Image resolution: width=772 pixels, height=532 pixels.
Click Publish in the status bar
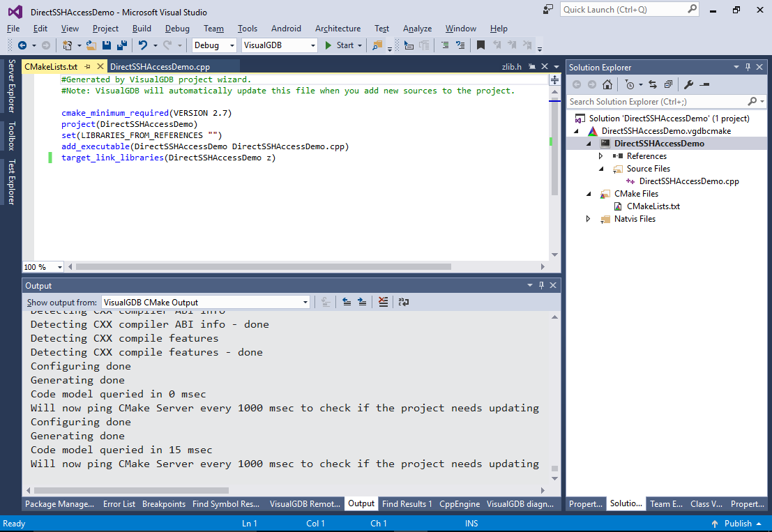point(738,524)
